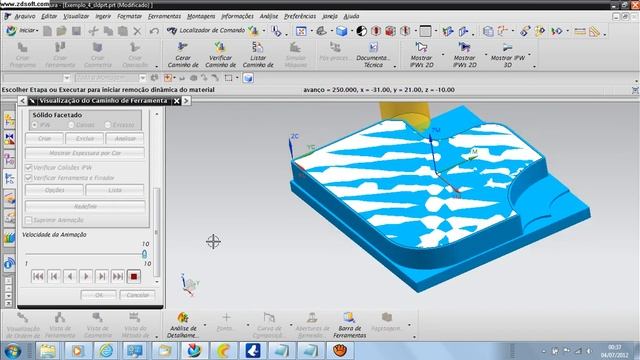Viewport: 640px width, 360px height.
Task: Click Mostrar Espessura por Cor button
Action: (x=85, y=153)
